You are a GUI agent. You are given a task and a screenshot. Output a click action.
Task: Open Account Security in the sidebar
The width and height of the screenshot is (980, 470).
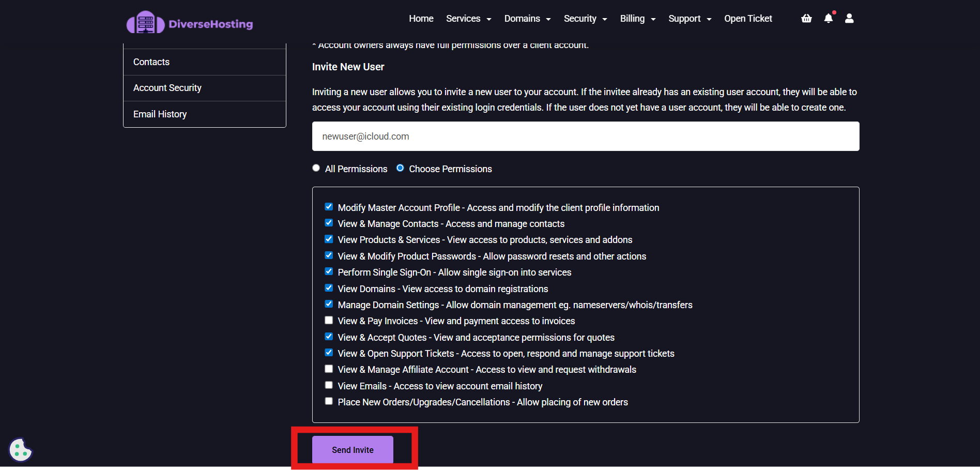[x=167, y=88]
